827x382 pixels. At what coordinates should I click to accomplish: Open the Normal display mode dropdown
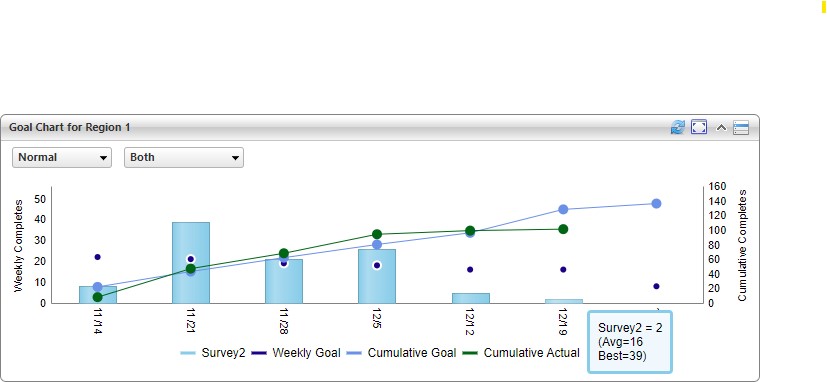tap(62, 157)
